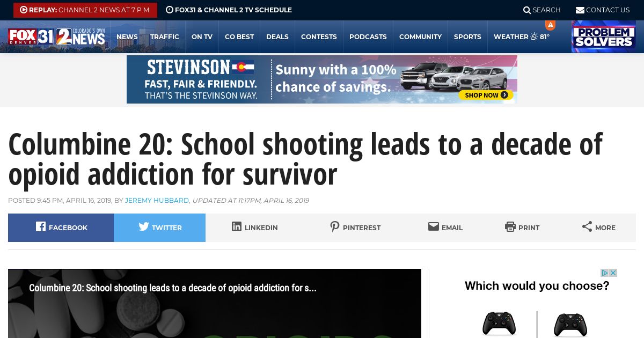Image resolution: width=644 pixels, height=338 pixels.
Task: Select the first Xbox controller image
Action: click(x=499, y=325)
